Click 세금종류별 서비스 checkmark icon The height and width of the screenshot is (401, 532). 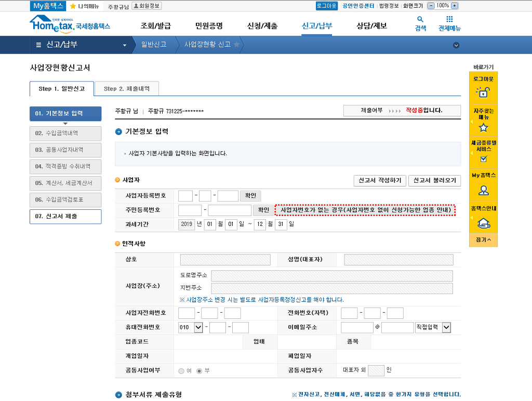tap(483, 159)
